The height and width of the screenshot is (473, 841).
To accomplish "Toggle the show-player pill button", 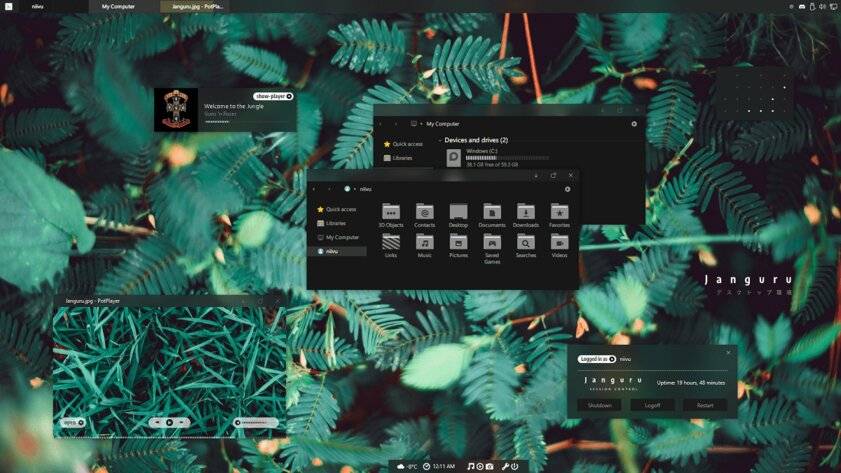I will click(x=273, y=96).
